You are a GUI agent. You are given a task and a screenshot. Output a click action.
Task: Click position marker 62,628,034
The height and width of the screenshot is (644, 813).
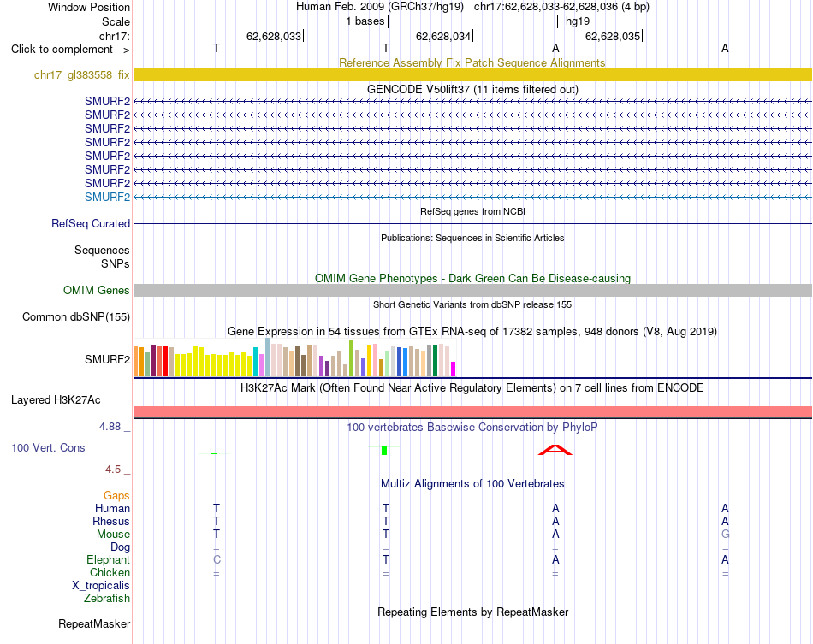443,36
